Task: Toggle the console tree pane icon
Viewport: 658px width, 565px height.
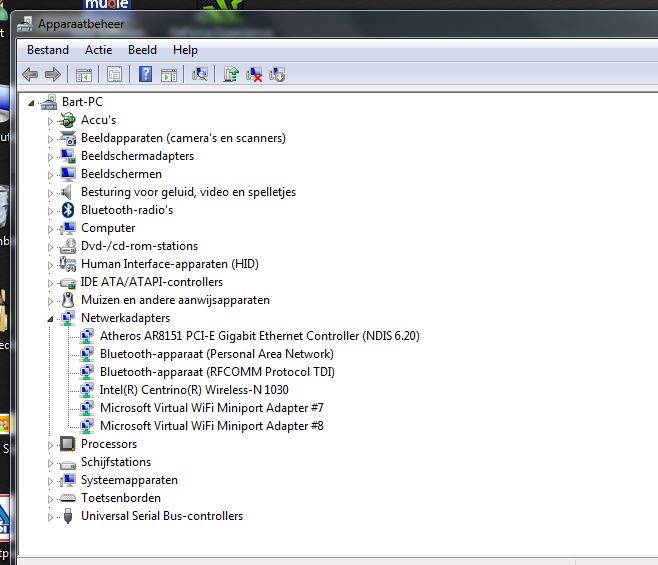Action: click(84, 75)
